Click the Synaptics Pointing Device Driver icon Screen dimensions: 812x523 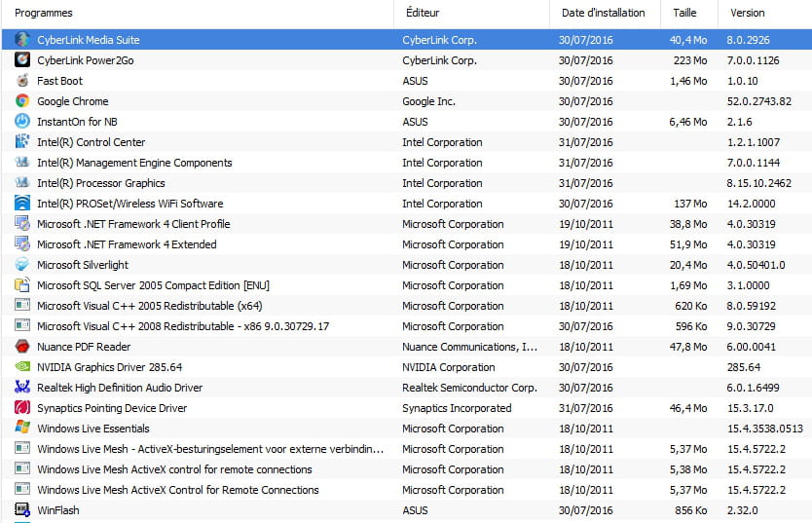coord(21,407)
